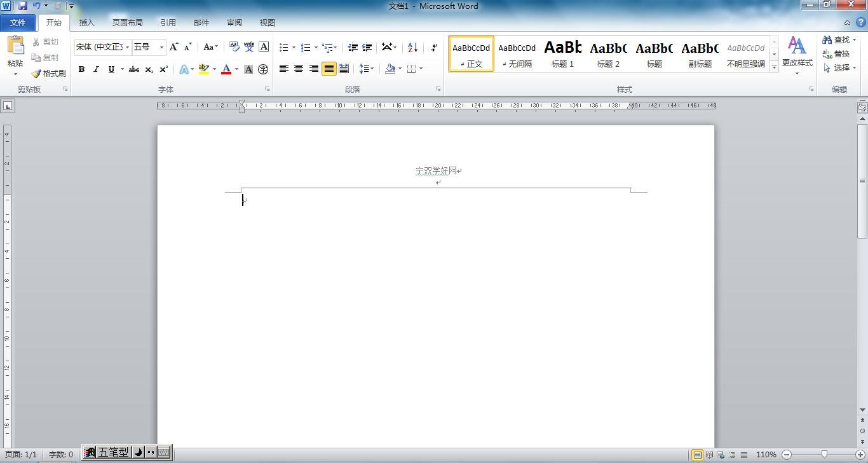Screen dimensions: 868x463
Task: Apply subscript formatting
Action: click(x=149, y=69)
